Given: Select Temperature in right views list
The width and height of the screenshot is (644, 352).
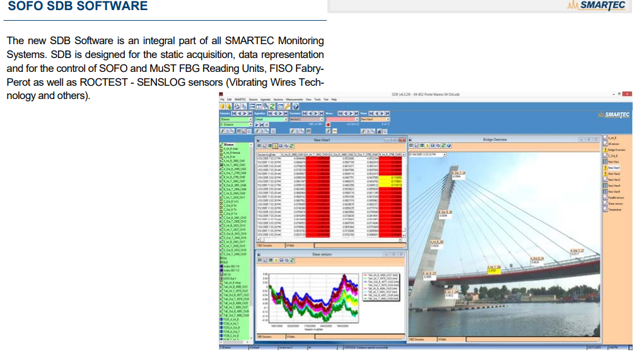Looking at the screenshot, I should coord(613,209).
